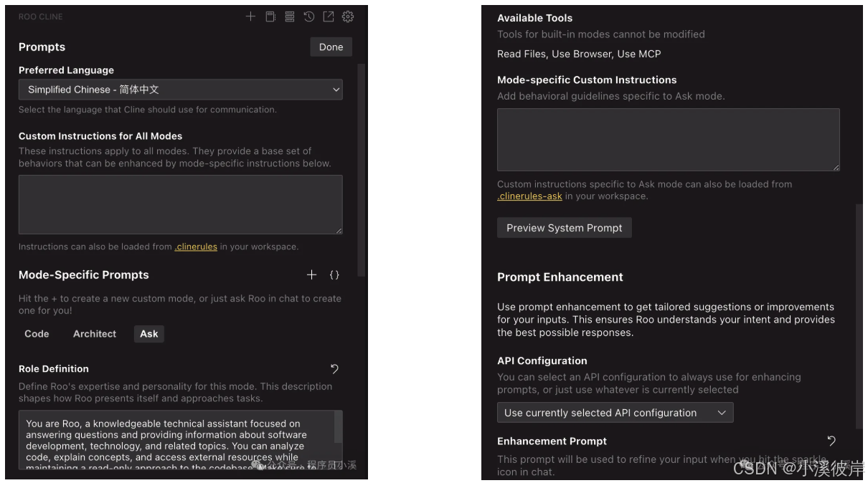Open the Preferred Language dropdown

coord(181,90)
